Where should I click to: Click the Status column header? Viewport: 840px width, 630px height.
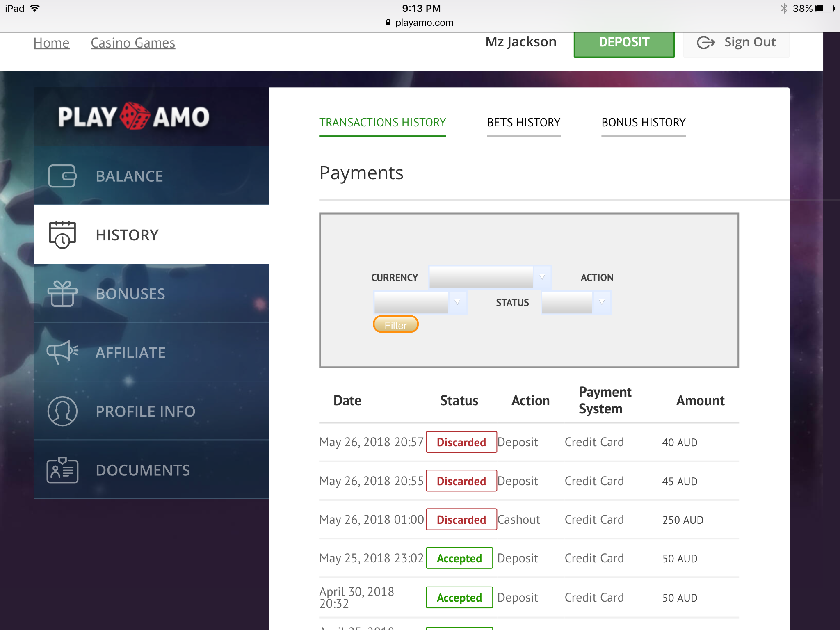pyautogui.click(x=459, y=400)
